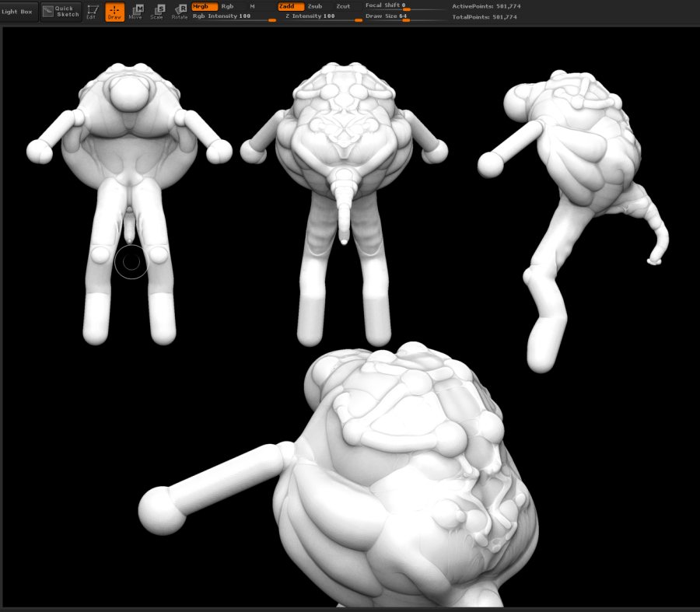Click the ActivePoints count readout

[x=486, y=7]
